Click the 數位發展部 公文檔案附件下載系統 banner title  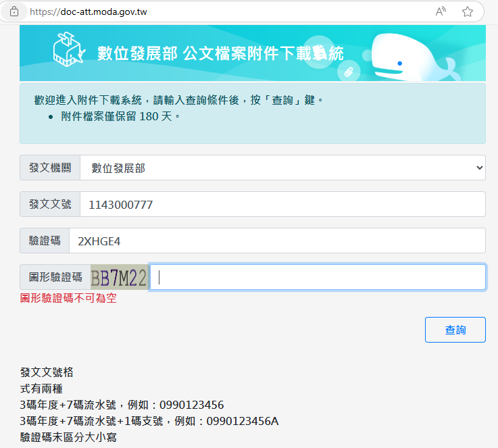point(220,54)
